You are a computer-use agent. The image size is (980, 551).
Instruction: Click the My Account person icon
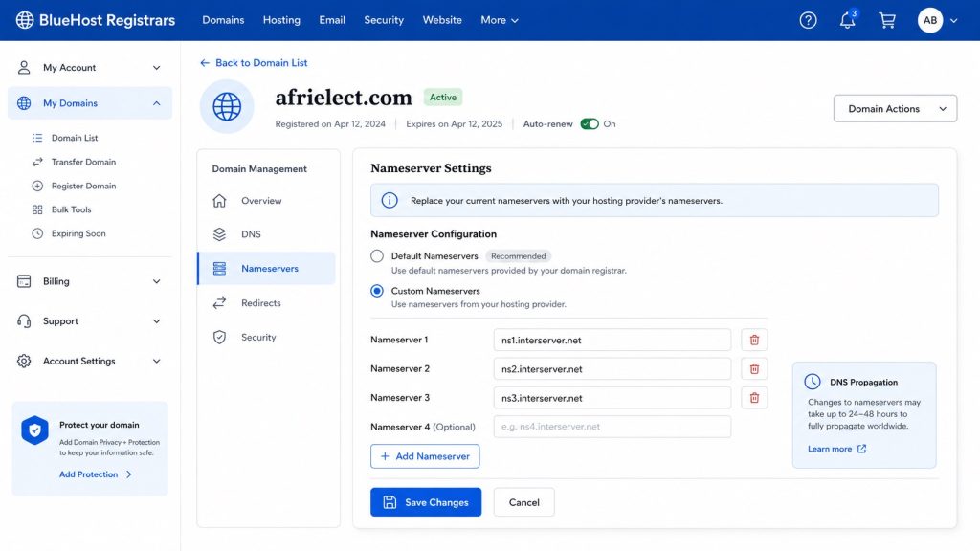(x=24, y=68)
